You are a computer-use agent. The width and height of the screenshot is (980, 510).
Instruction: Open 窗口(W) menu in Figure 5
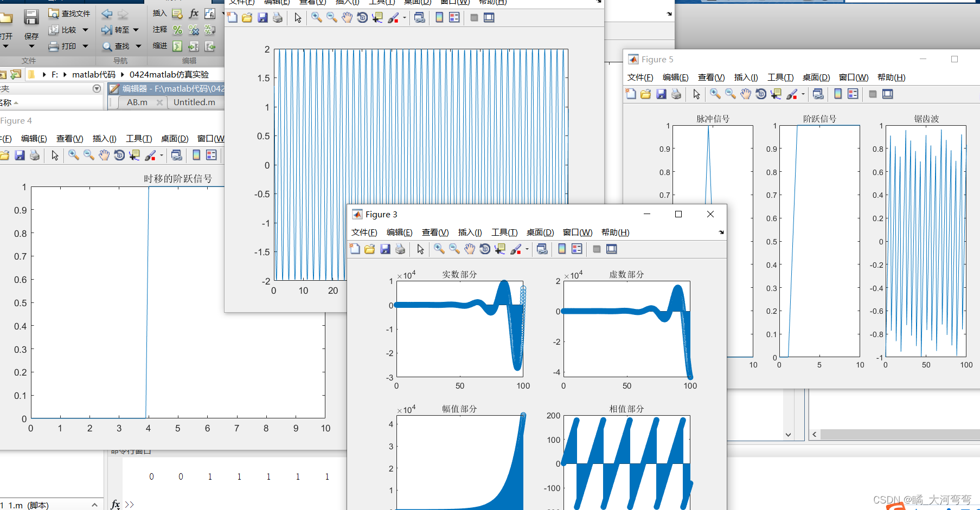tap(854, 77)
